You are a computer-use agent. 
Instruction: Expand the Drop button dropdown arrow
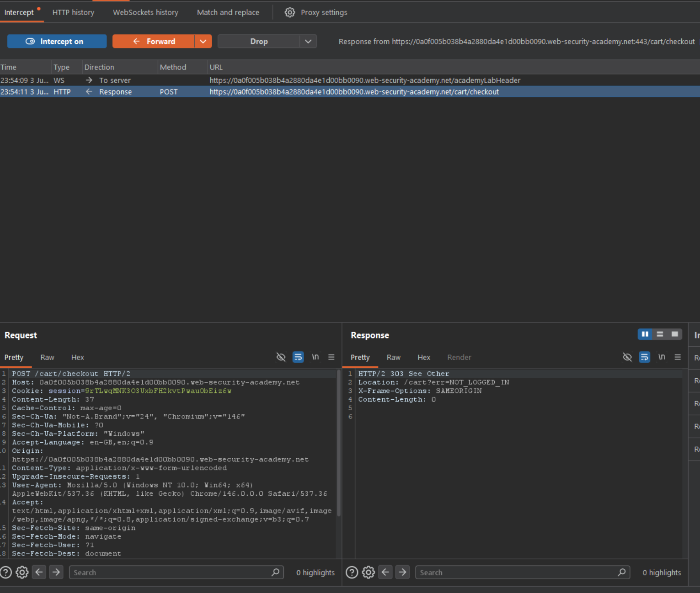[x=308, y=42]
